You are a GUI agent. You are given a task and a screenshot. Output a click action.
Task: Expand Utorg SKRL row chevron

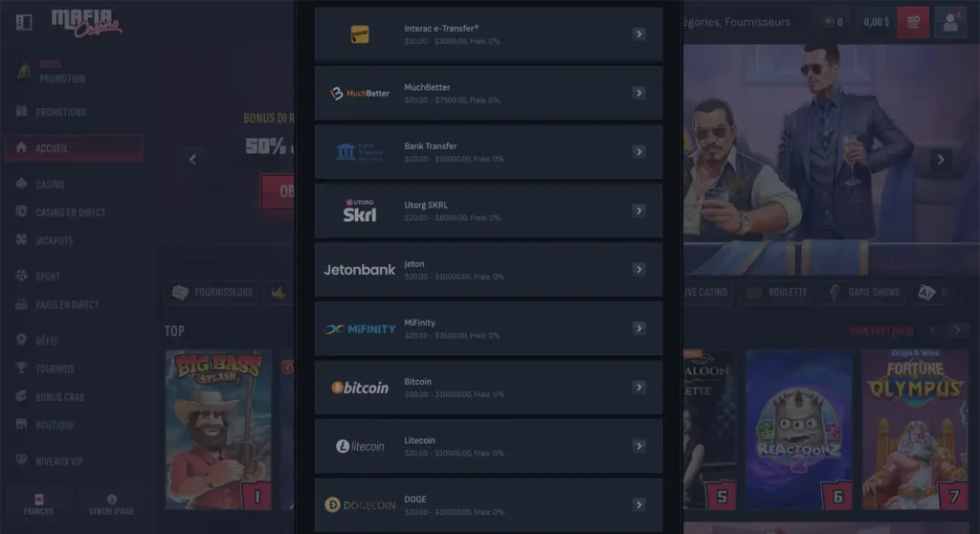tap(638, 211)
